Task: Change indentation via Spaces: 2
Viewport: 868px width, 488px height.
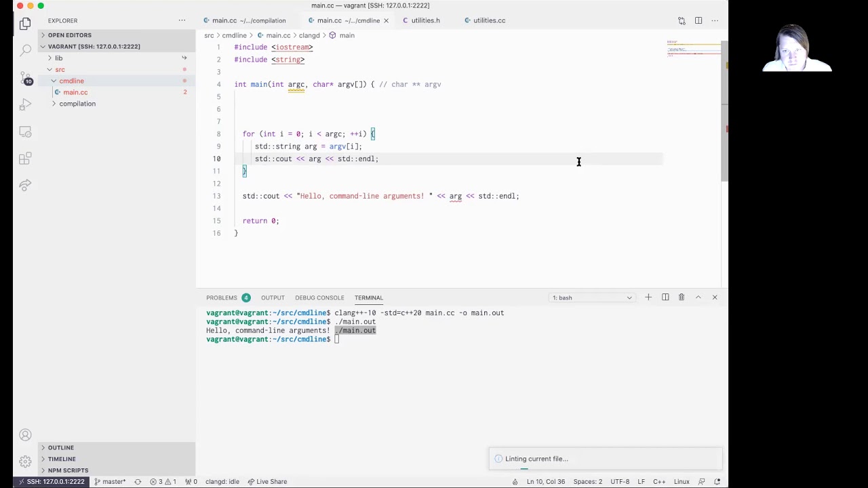Action: [587, 482]
